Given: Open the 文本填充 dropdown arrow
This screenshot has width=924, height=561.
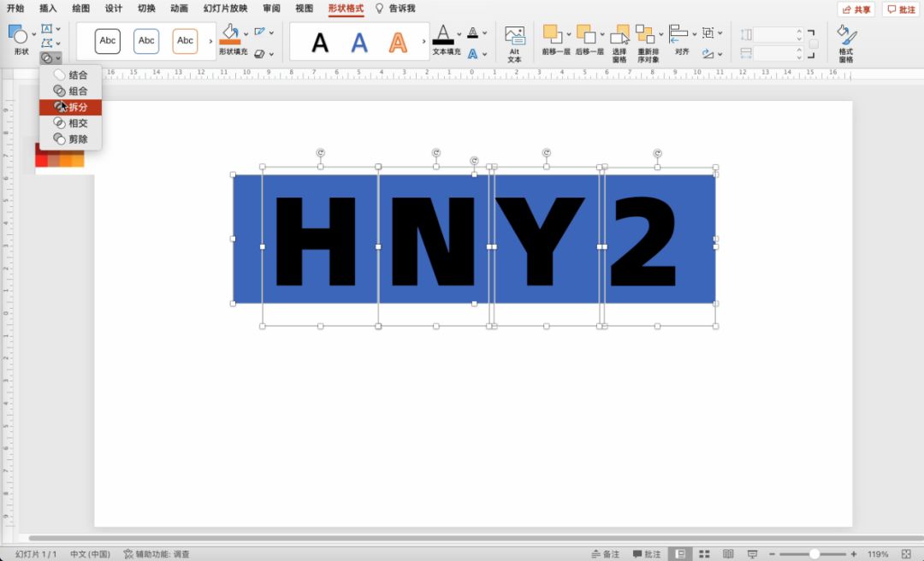Looking at the screenshot, I should [x=459, y=34].
